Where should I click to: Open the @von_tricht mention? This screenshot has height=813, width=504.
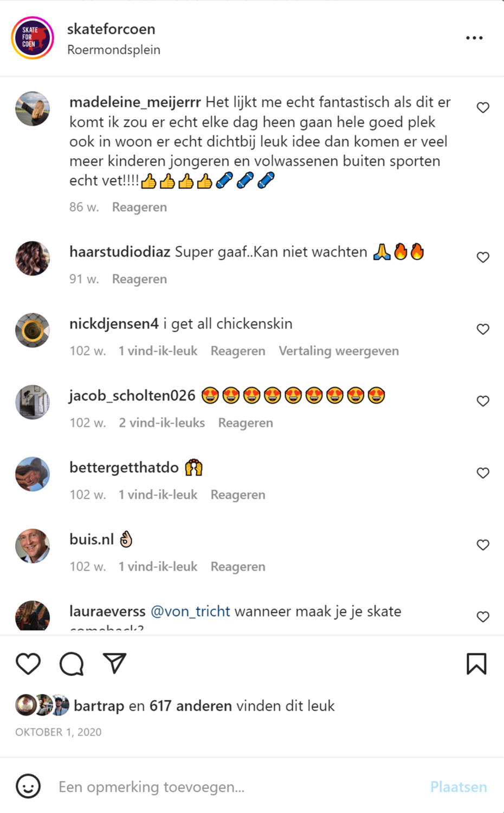click(x=190, y=611)
